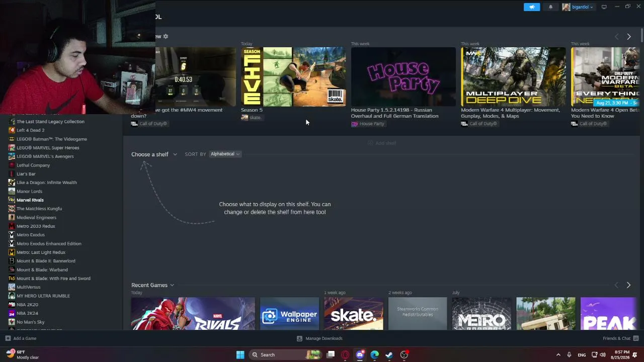644x362 pixels.
Task: Open Modern Warfare 4 Open Beta article
Action: pyautogui.click(x=605, y=113)
